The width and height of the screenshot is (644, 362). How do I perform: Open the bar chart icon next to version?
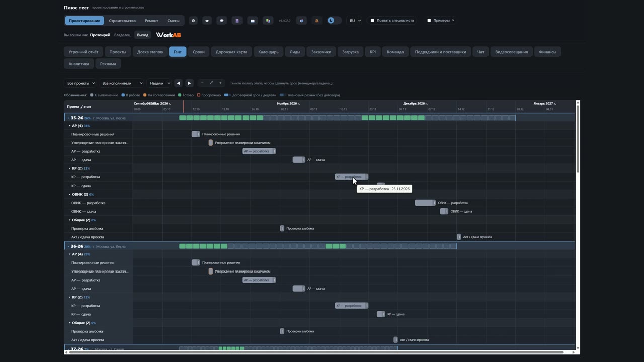302,21
